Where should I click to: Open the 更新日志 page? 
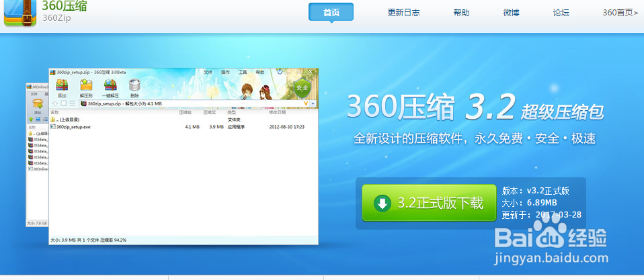click(404, 13)
